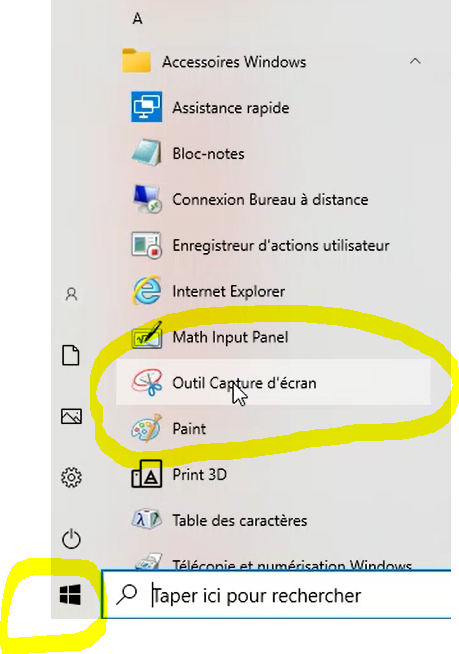
Task: Launch Bloc-notes from the list
Action: coord(146,153)
